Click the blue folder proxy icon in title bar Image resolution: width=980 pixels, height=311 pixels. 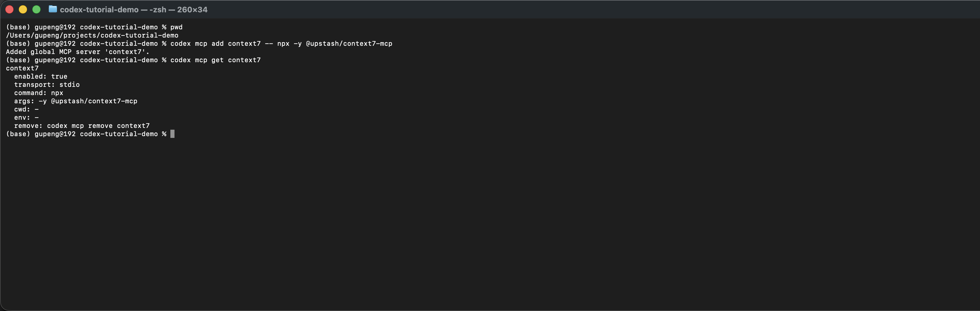pyautogui.click(x=53, y=9)
